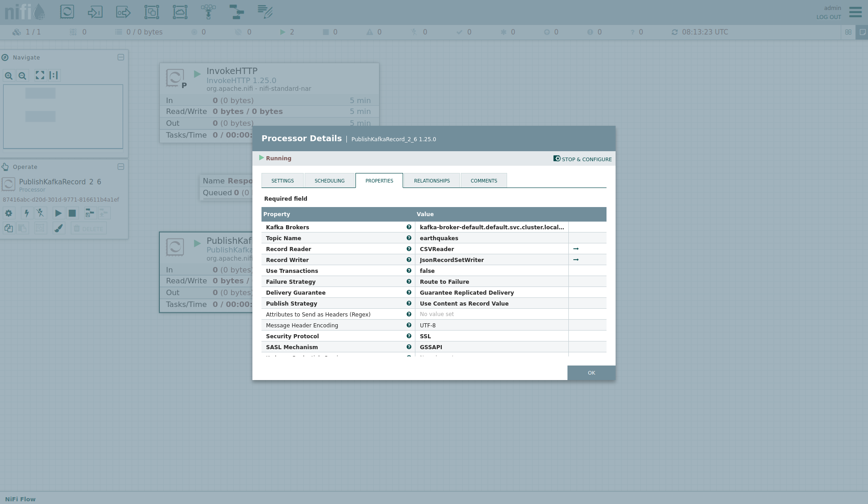Click the Input Port toolbar icon
The height and width of the screenshot is (504, 868).
pos(95,12)
